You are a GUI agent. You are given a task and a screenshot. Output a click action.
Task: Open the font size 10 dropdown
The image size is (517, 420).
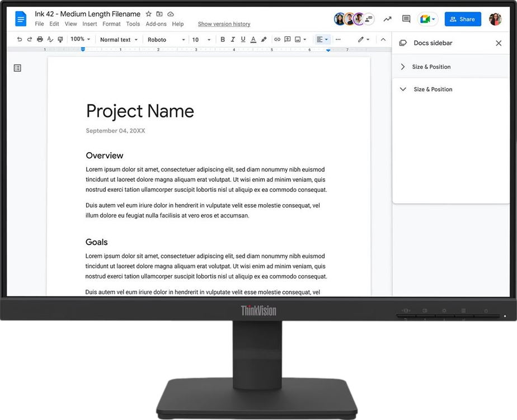[201, 40]
